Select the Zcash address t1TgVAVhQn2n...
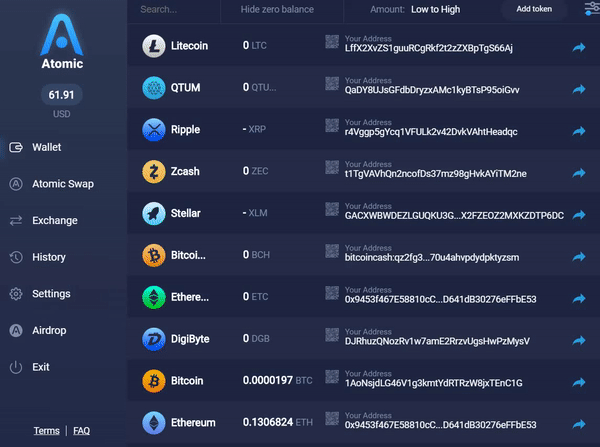Screen dimensions: 600x447 click(435, 174)
